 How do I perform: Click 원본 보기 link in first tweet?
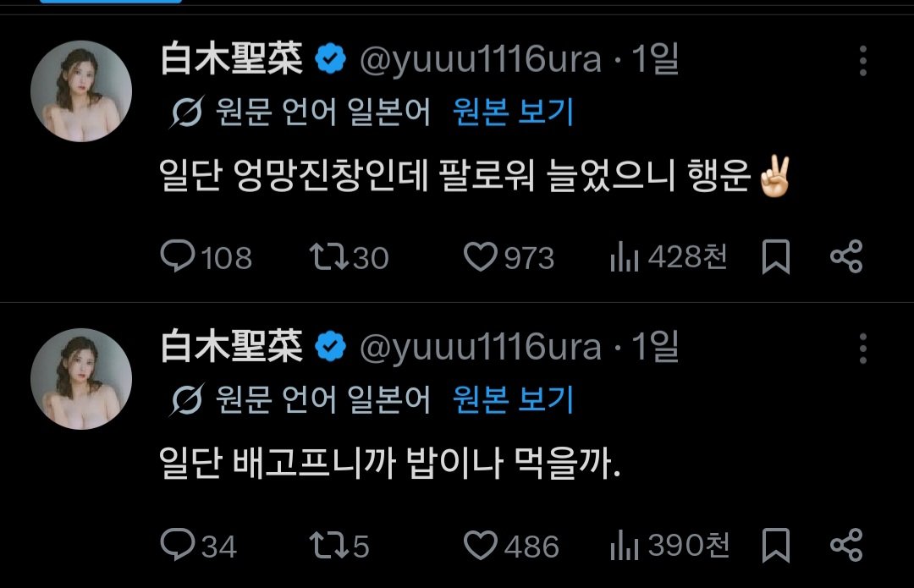click(514, 112)
